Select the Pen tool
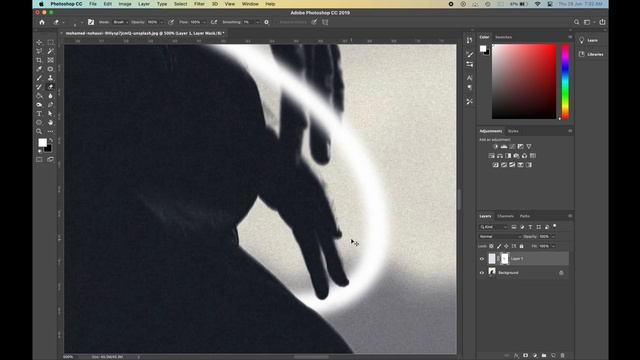 (x=50, y=105)
